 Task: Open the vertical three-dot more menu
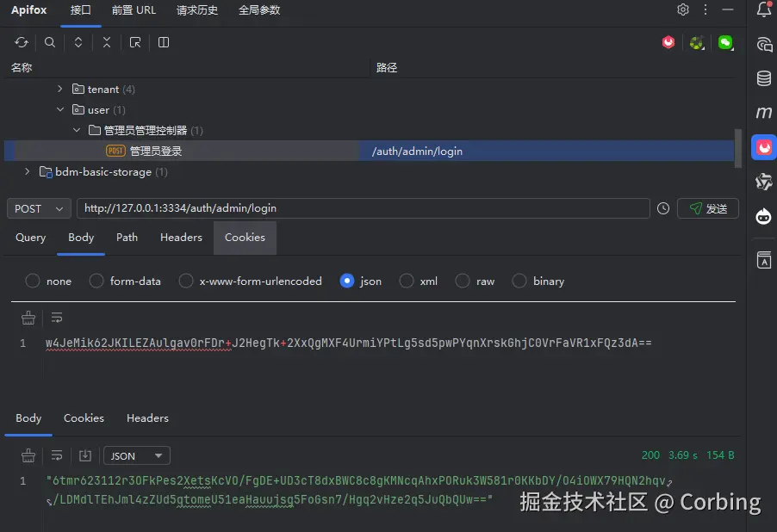(706, 9)
